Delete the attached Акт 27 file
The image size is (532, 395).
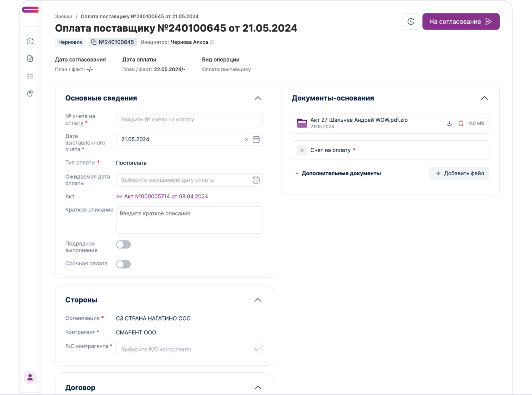[x=461, y=123]
